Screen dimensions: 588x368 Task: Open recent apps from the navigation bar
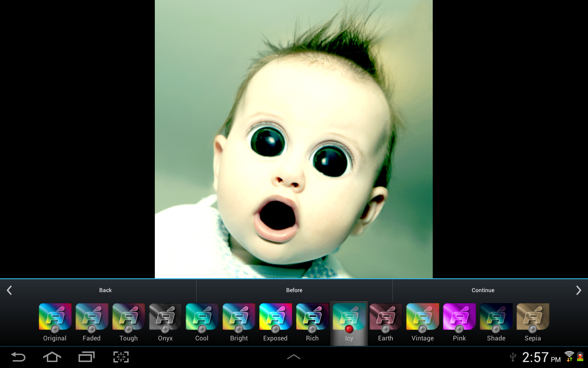click(x=86, y=357)
